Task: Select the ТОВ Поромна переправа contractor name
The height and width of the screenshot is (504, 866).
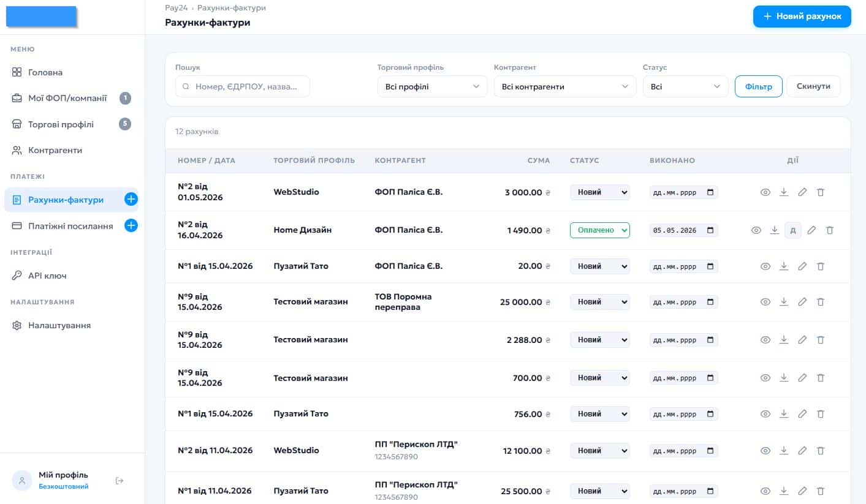Action: 403,302
